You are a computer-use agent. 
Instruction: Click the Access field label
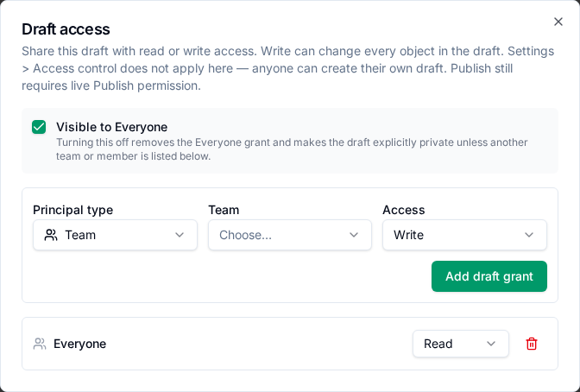pos(404,210)
